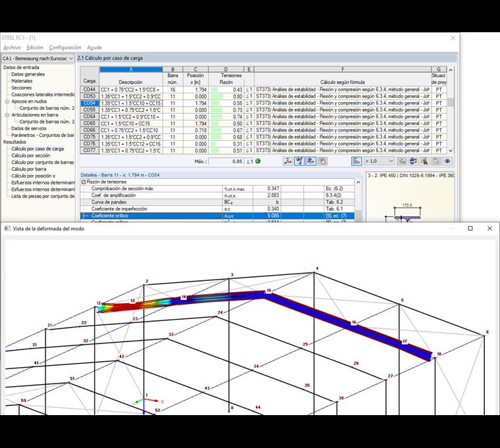Toggle the highlighted second toolbar icon

click(299, 161)
